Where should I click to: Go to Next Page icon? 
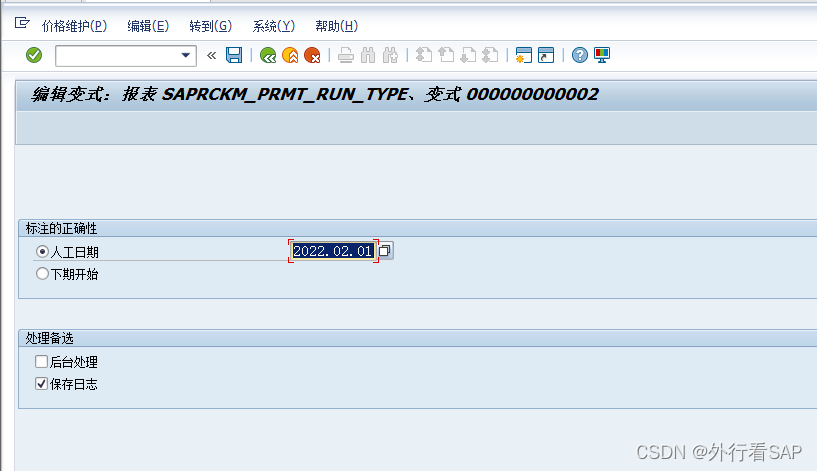tap(468, 55)
